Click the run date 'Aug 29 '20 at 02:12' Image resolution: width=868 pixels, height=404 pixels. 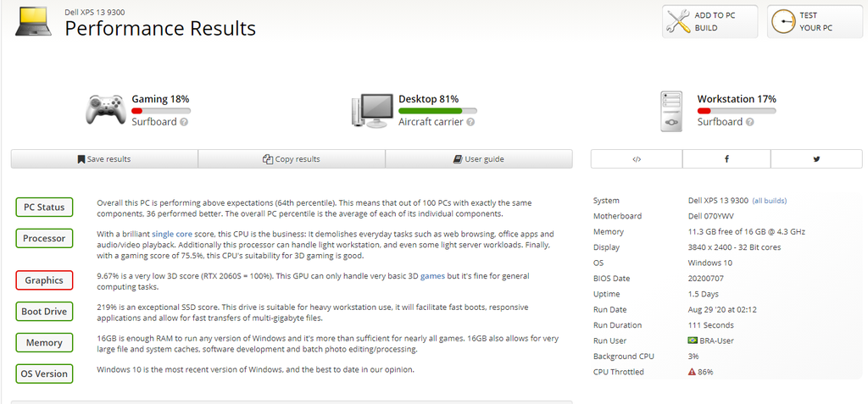pos(722,309)
